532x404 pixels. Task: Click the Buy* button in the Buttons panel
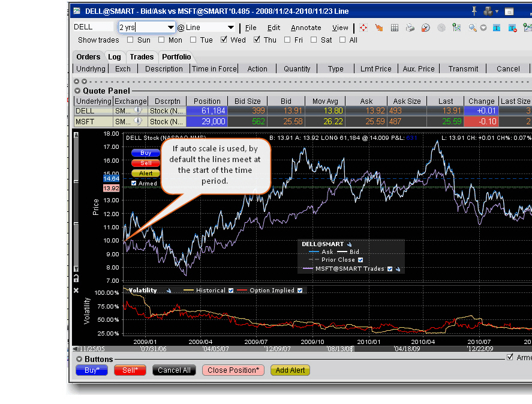click(92, 370)
